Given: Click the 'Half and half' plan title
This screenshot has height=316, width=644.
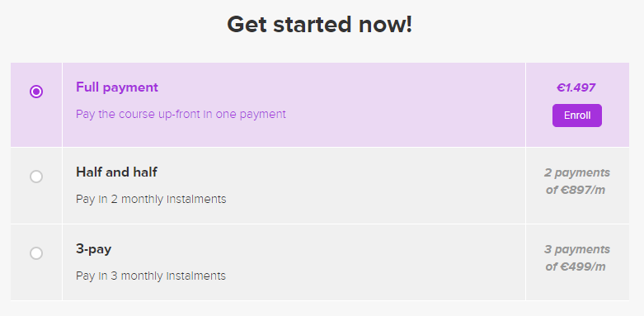Looking at the screenshot, I should pyautogui.click(x=116, y=172).
